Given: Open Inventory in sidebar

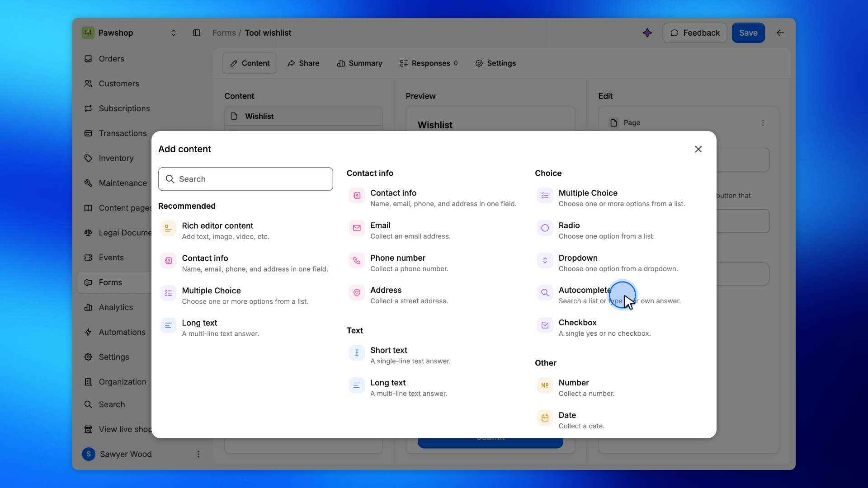Looking at the screenshot, I should (x=114, y=158).
